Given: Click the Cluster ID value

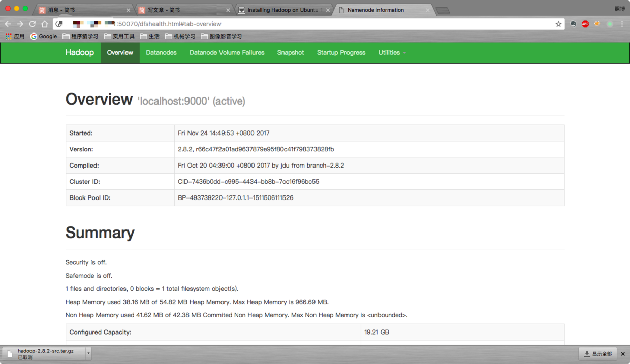Looking at the screenshot, I should coord(248,182).
